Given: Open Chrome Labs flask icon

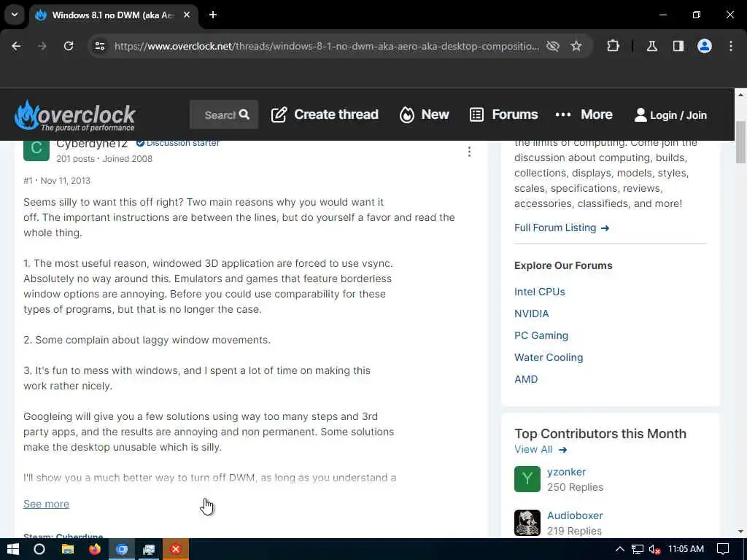Looking at the screenshot, I should [652, 46].
